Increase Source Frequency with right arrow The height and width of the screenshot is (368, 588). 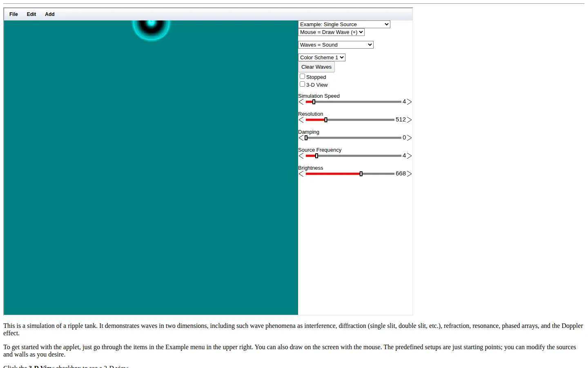[409, 156]
